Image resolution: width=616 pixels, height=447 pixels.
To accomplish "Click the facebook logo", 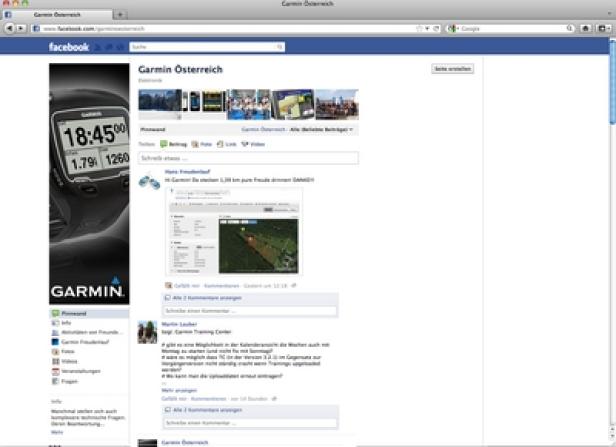I will point(69,47).
